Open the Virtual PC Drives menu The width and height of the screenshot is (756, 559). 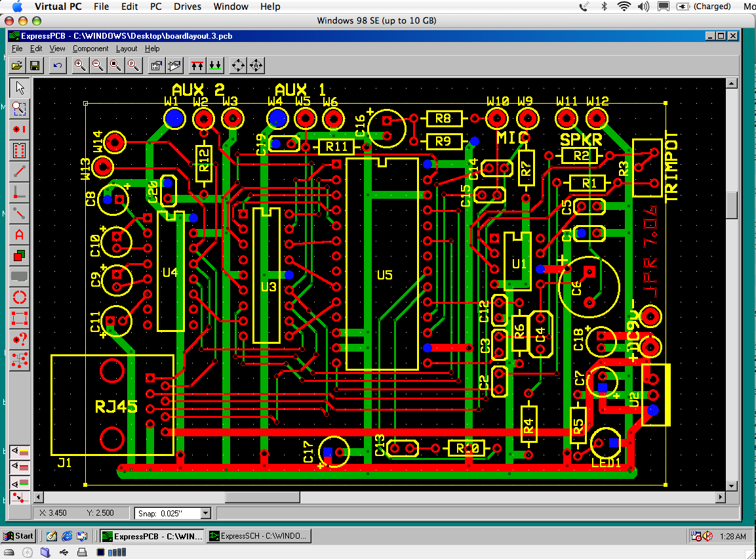(x=188, y=7)
